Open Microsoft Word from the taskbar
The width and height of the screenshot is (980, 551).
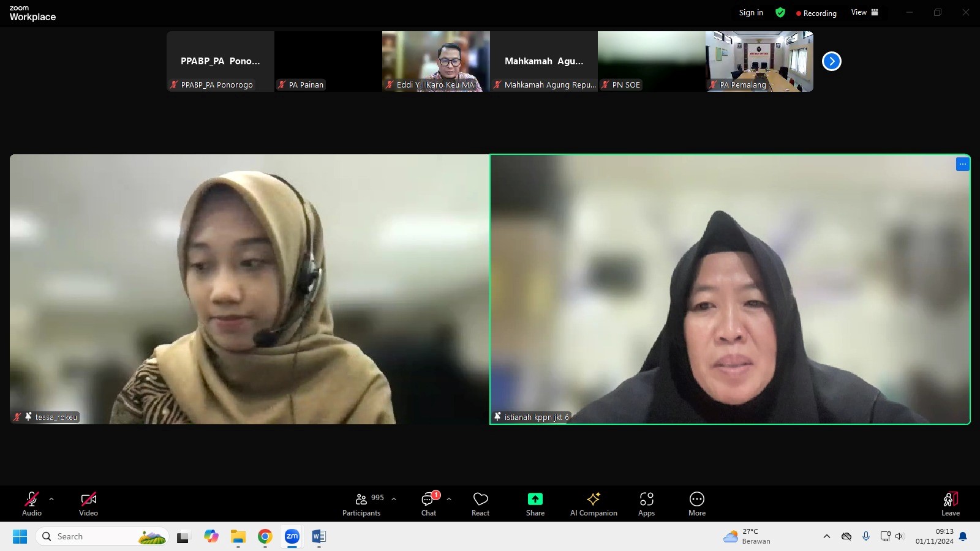point(318,537)
